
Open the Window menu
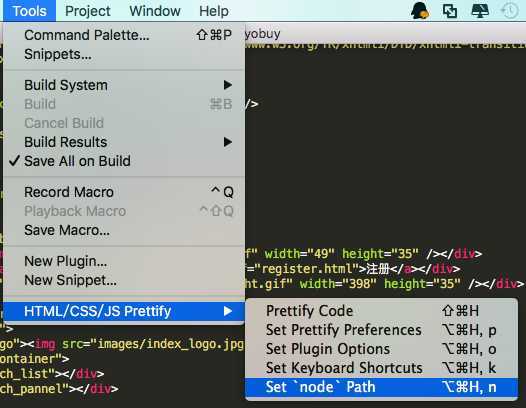point(155,11)
